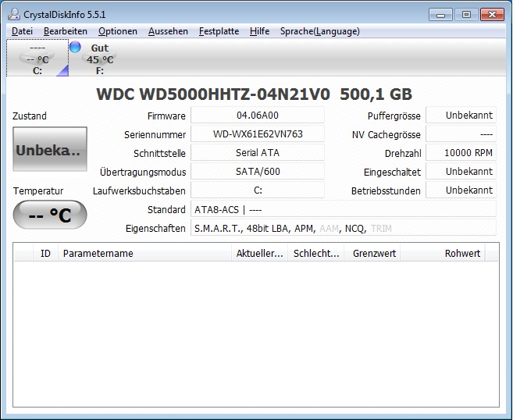
Task: Click the grayed-out AAM feature text
Action: [x=330, y=228]
